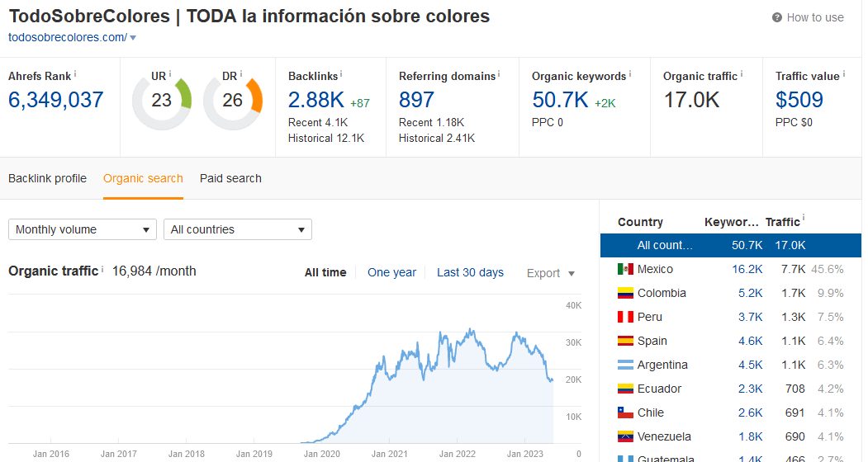
Task: Click the Referring domains info icon
Action: point(499,73)
